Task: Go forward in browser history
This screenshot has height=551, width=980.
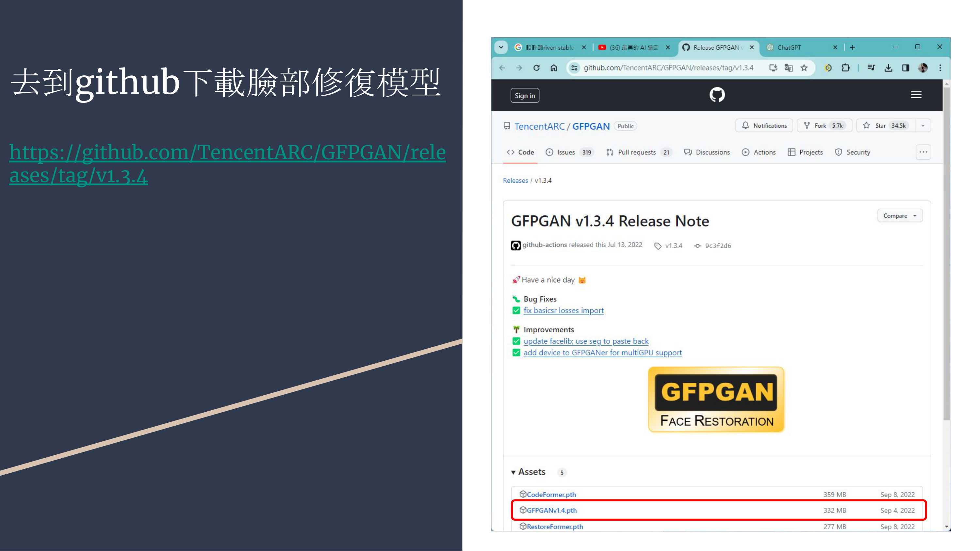Action: coord(519,68)
